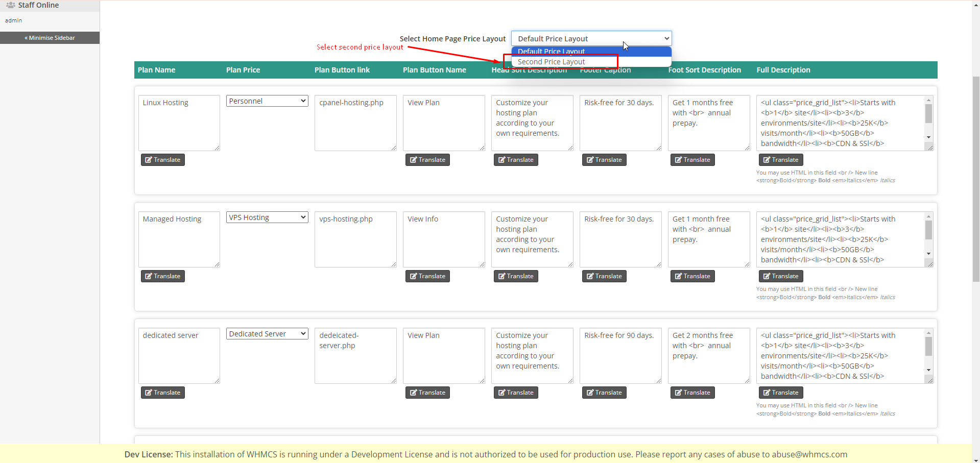Click the Risk-free for 90 days field
Image resolution: width=980 pixels, height=463 pixels.
pyautogui.click(x=620, y=356)
